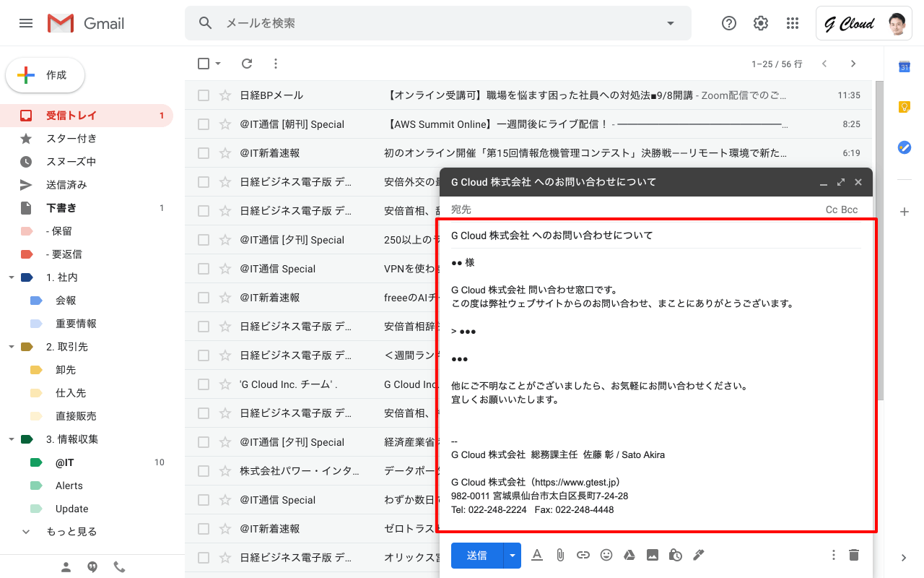Insert a link in the compose window
This screenshot has height=578, width=924.
click(x=583, y=555)
